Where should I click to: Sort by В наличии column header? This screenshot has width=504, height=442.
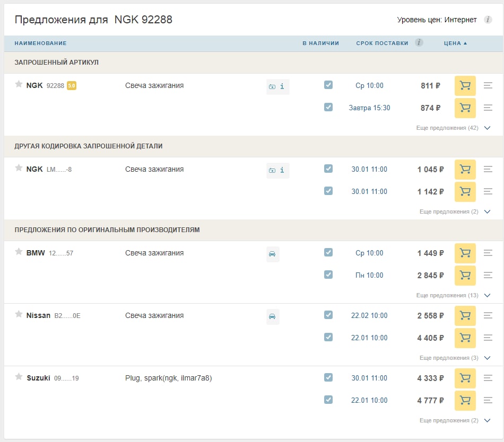[320, 43]
